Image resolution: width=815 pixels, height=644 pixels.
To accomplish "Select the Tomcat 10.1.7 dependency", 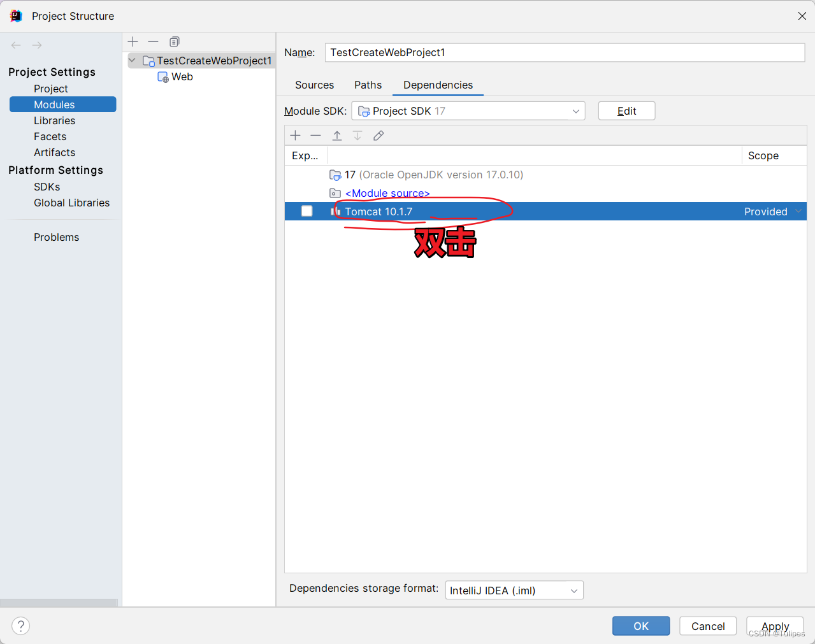I will tap(545, 211).
